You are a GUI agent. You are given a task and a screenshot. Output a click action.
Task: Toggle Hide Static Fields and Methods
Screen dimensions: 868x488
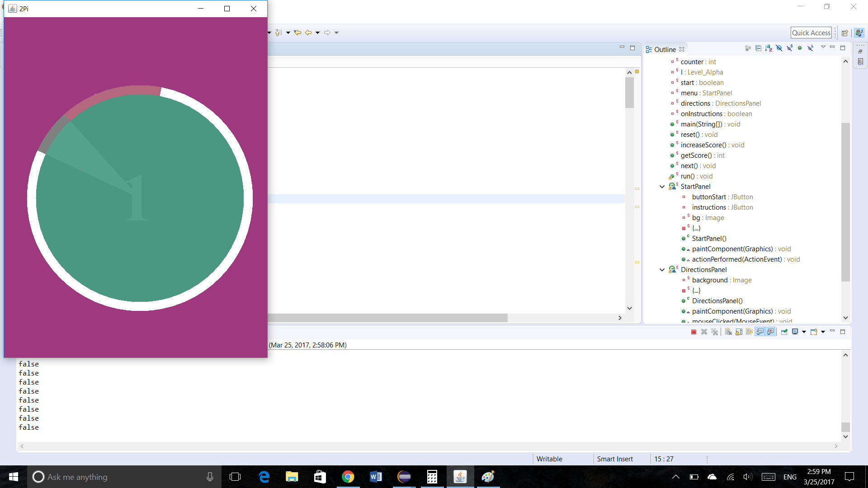[x=789, y=48]
